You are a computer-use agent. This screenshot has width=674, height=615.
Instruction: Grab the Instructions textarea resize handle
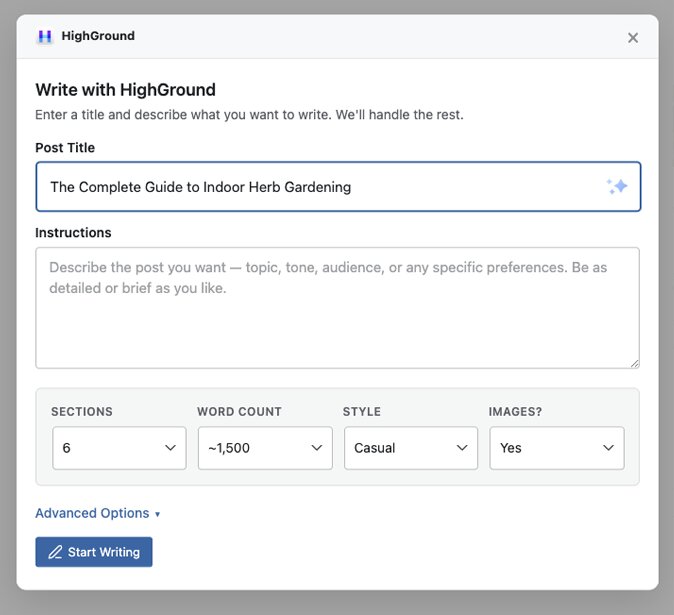634,363
